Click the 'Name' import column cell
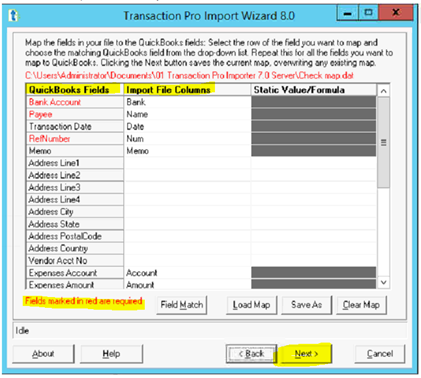 point(187,114)
